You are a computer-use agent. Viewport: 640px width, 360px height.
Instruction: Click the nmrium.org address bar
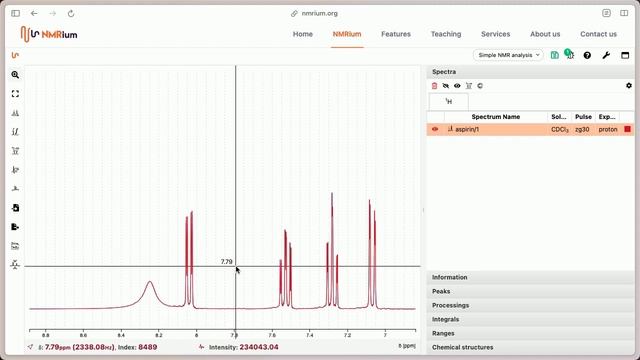(314, 13)
